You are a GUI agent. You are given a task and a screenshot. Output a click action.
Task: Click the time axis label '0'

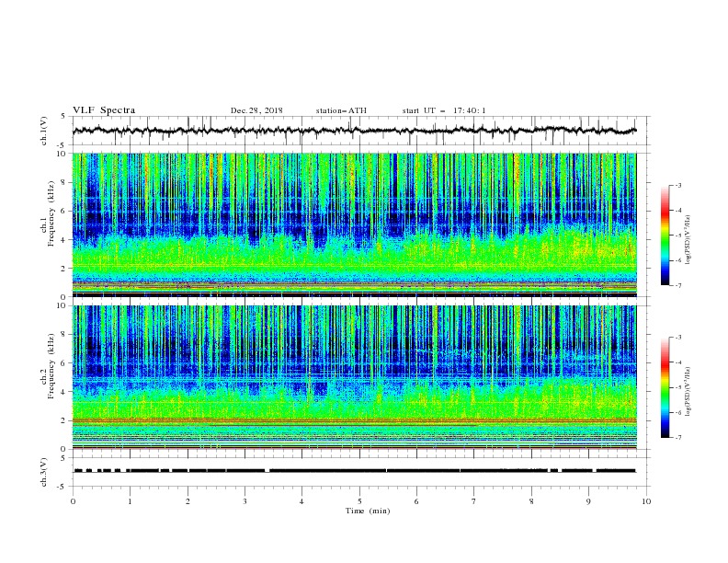(73, 501)
